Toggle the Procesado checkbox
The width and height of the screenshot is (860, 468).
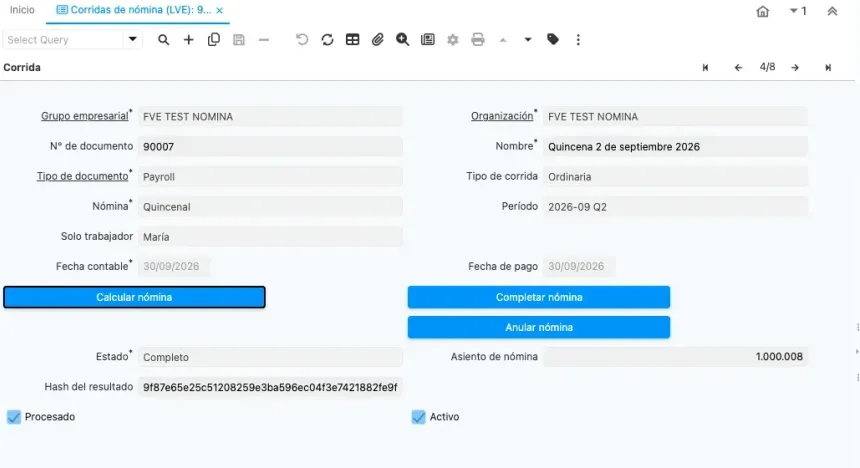[14, 417]
